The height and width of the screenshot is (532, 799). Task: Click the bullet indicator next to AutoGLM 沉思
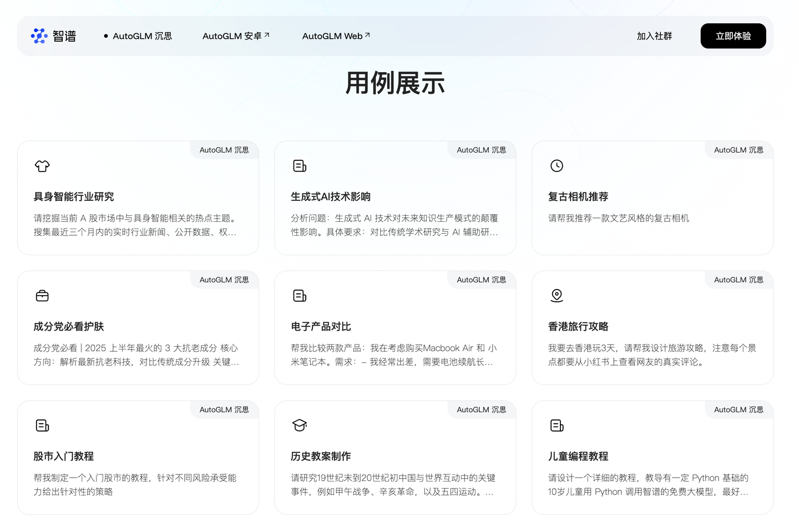tap(105, 36)
